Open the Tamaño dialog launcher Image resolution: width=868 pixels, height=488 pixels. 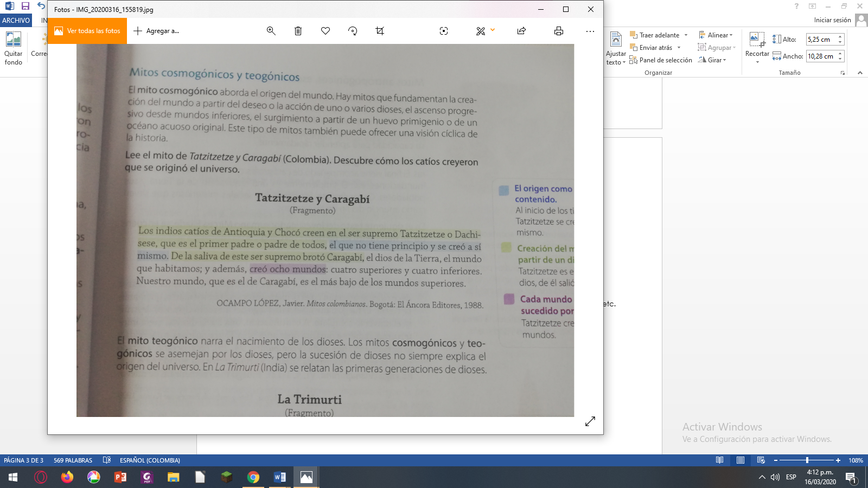coord(843,73)
